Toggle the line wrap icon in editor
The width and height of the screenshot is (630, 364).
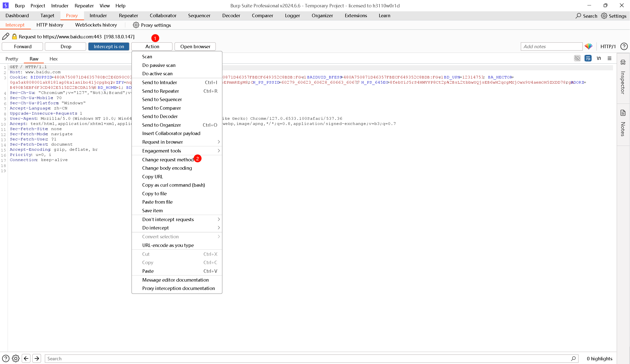click(588, 59)
